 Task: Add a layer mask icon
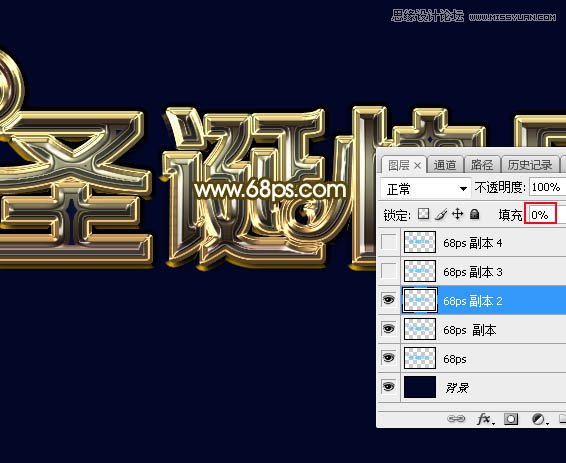pyautogui.click(x=511, y=419)
